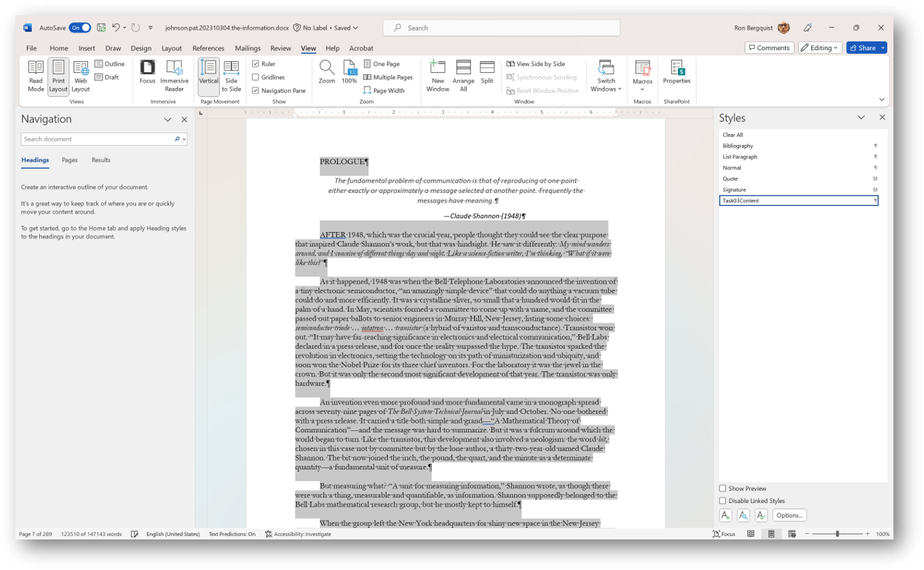
Task: Switch to Read Mode view
Action: [35, 76]
